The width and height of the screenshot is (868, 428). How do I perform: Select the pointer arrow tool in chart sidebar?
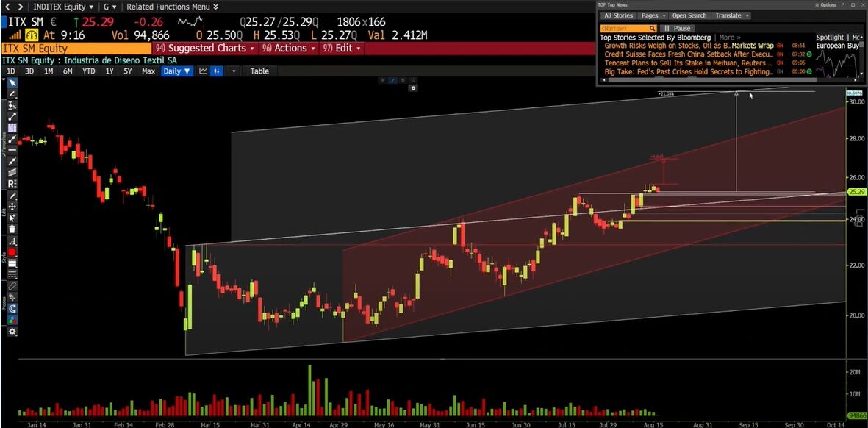click(12, 83)
